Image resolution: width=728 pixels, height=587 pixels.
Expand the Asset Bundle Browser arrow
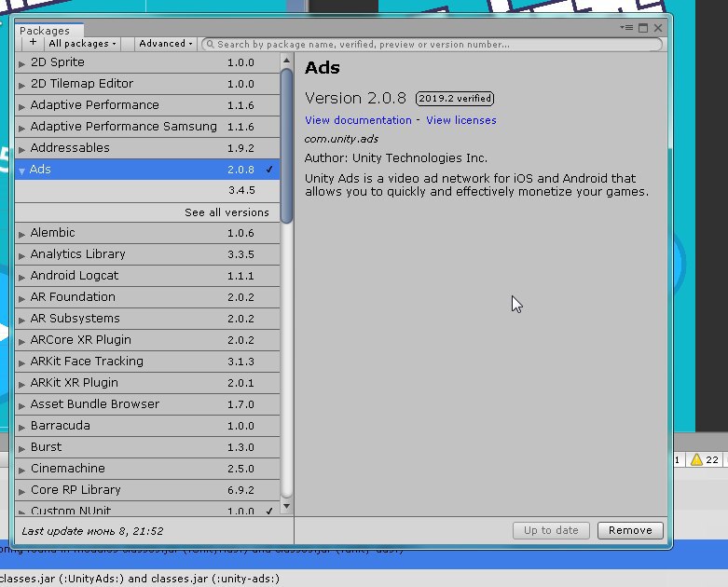(x=21, y=405)
